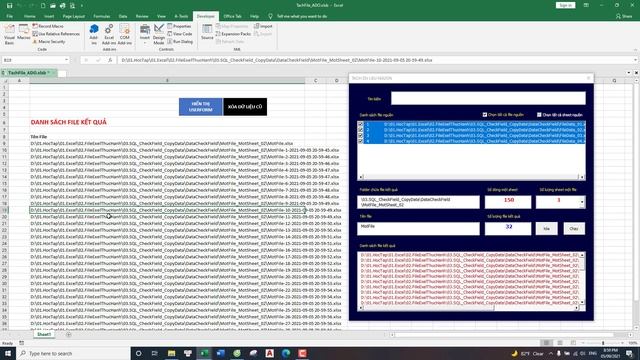Screen dimensions: 640x360
Task: Toggle Use Relative References
Action: coord(56,34)
